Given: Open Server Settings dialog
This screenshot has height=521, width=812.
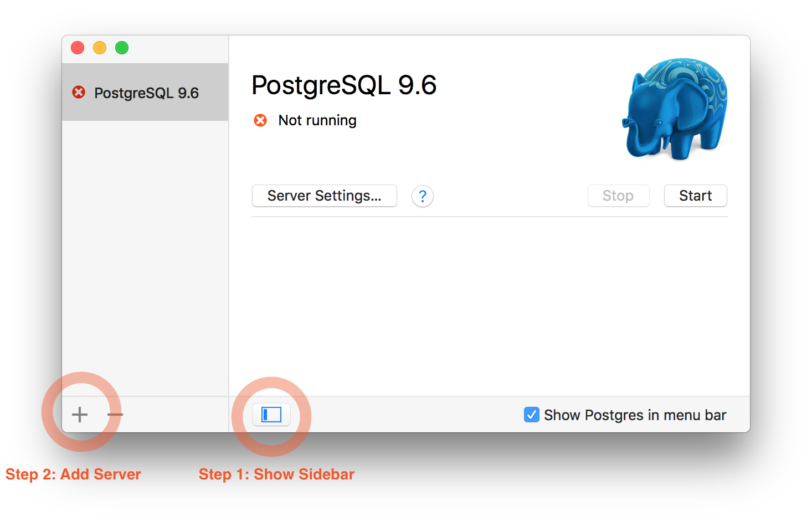Looking at the screenshot, I should 325,196.
